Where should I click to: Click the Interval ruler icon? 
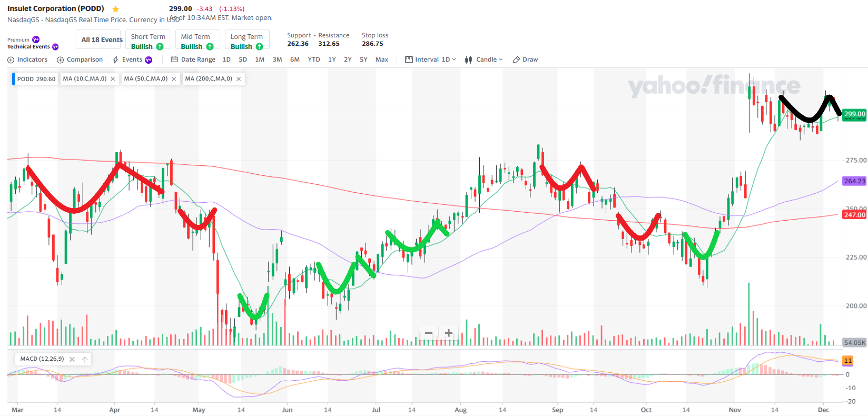click(x=409, y=60)
